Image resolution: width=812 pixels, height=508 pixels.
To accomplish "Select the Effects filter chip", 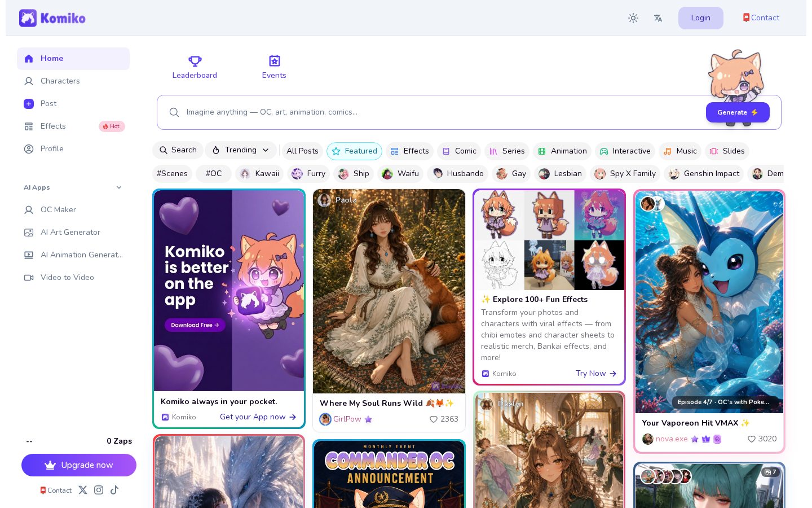I will [409, 151].
